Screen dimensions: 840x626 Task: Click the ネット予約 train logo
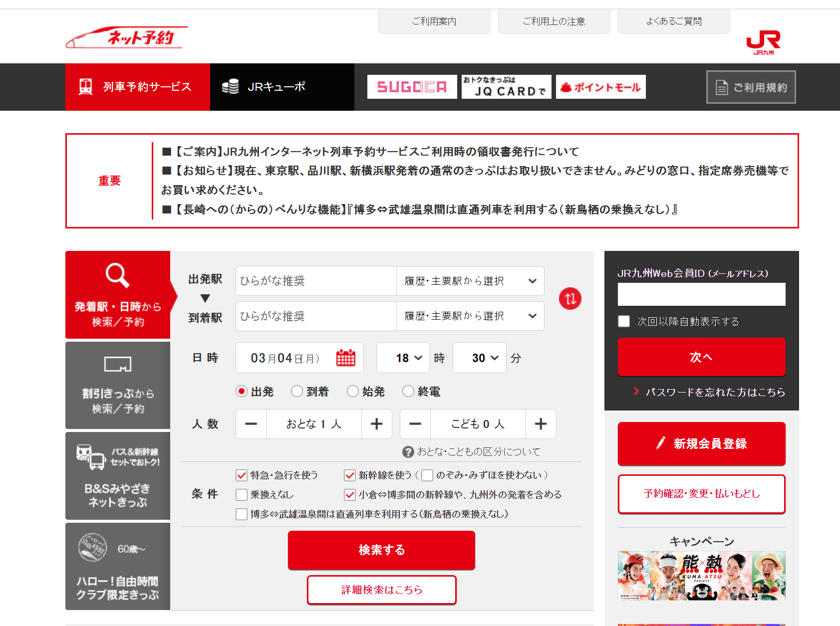[x=127, y=37]
